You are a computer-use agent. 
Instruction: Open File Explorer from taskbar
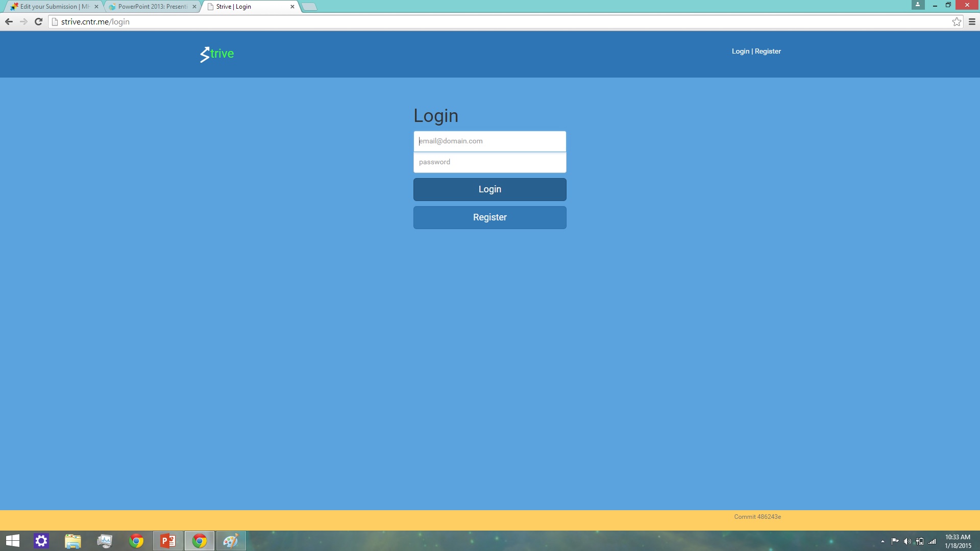(x=73, y=541)
